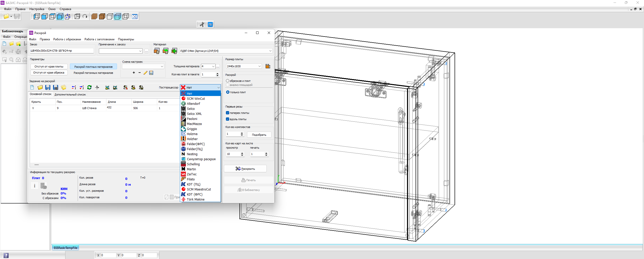Viewport: 644px width, 259px height.
Task: Increase 'Кол-во плит в пакете' stepper value
Action: [217, 73]
